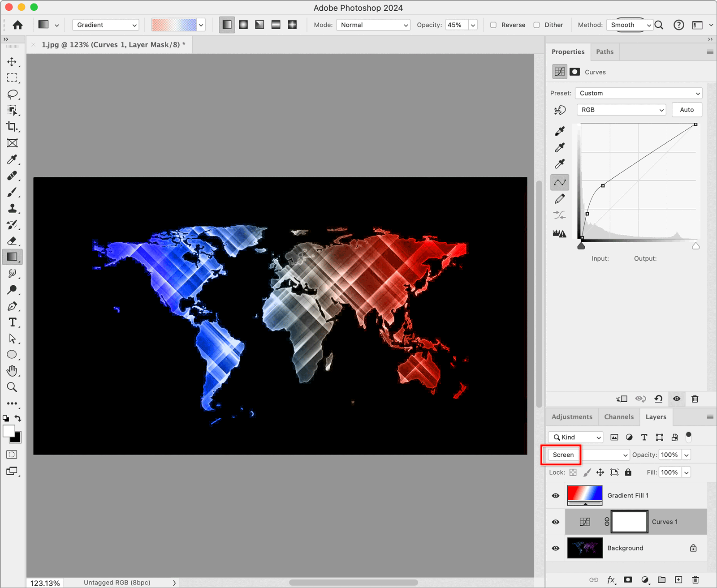Click the Auto button in Curves
The image size is (717, 588).
[687, 109]
